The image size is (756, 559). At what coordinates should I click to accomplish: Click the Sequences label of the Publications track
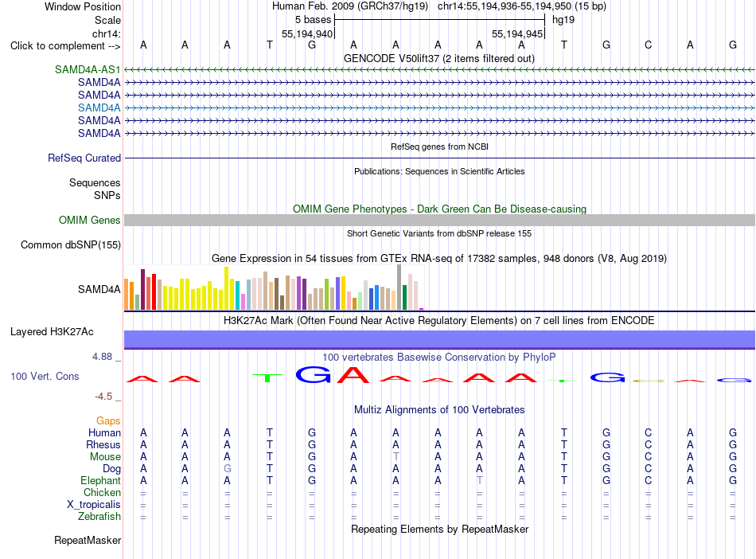(x=95, y=183)
